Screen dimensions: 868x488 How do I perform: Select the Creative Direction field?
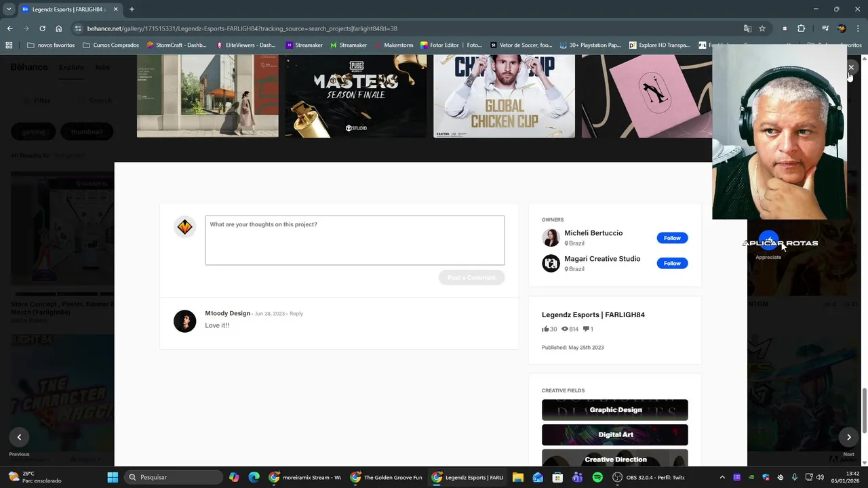point(614,457)
